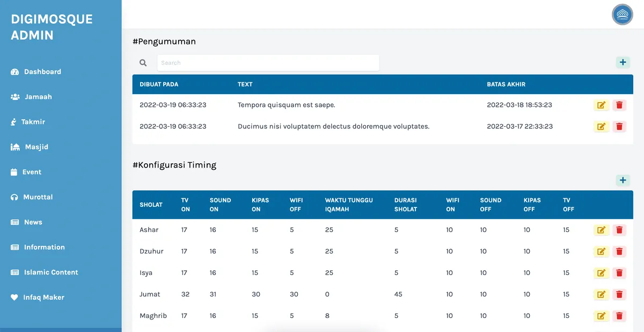
Task: Navigate to Masjid
Action: 36,147
